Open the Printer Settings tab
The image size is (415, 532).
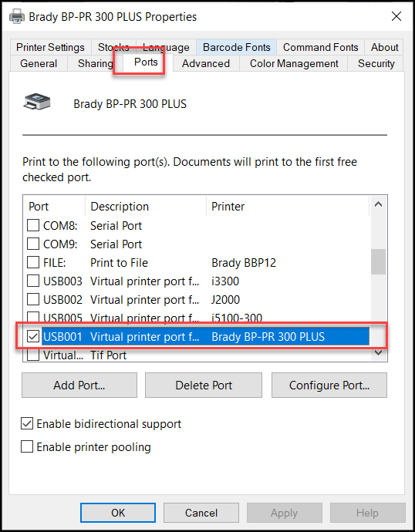(50, 47)
